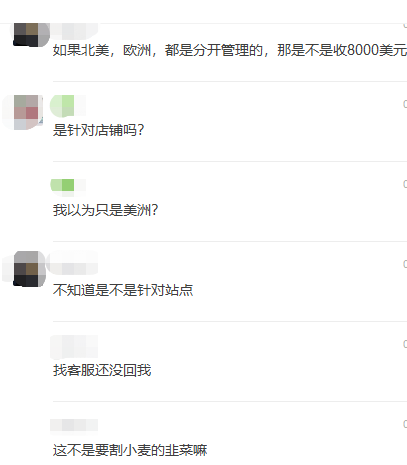Viewport: 407px width, 465px height.
Task: Select the comment text 我以为只是美洲
Action: click(105, 210)
